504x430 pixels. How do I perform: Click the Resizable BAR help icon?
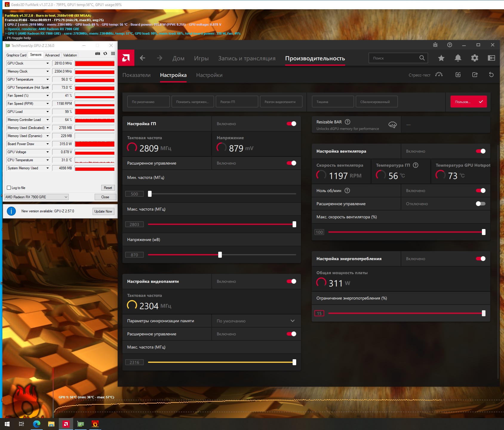[348, 122]
